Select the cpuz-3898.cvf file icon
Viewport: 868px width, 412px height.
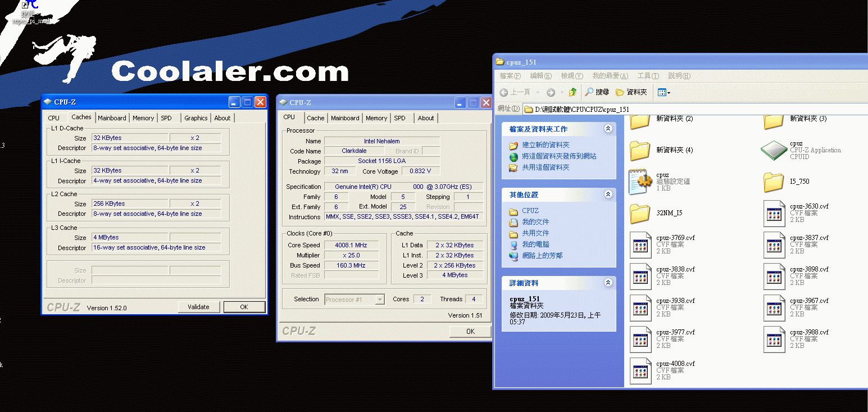[x=774, y=276]
